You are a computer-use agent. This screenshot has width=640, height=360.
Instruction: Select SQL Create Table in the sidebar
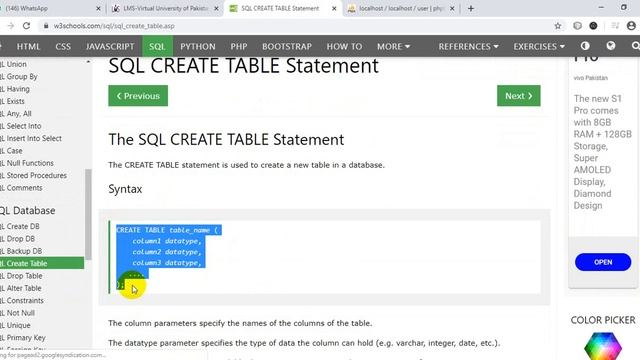point(41,263)
